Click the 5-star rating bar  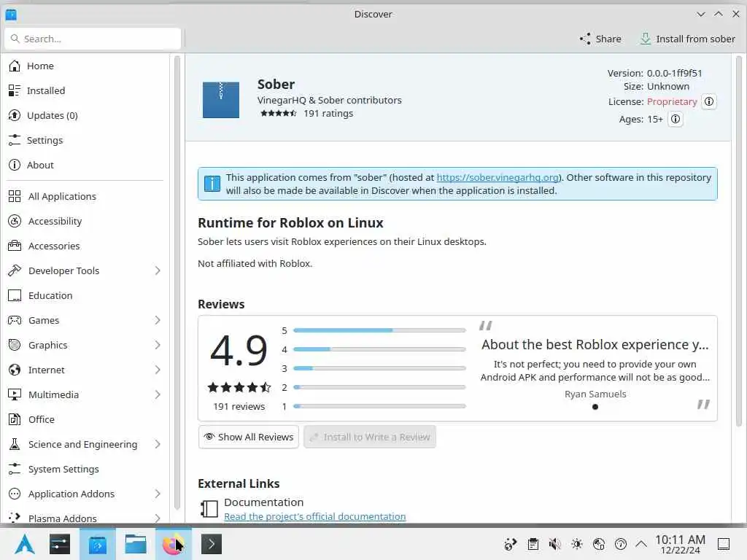(379, 330)
